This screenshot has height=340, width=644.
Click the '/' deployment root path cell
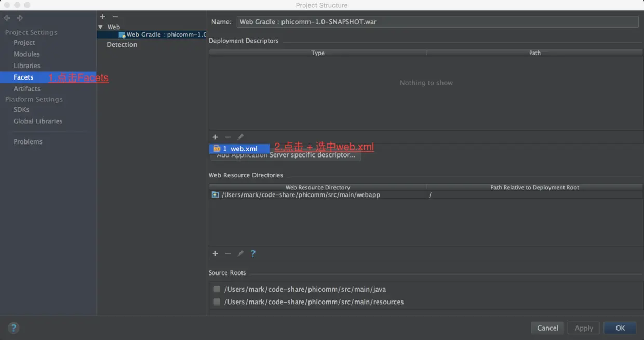[534, 195]
